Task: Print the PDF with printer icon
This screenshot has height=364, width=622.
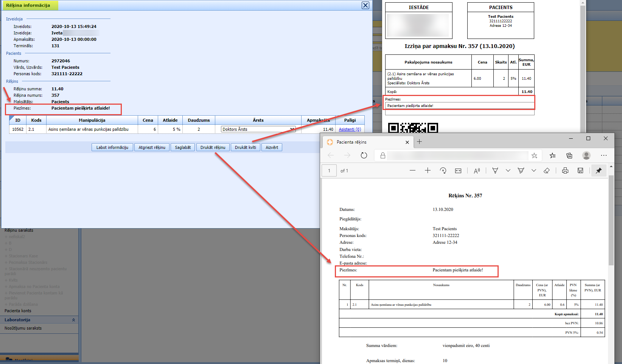Action: 565,171
